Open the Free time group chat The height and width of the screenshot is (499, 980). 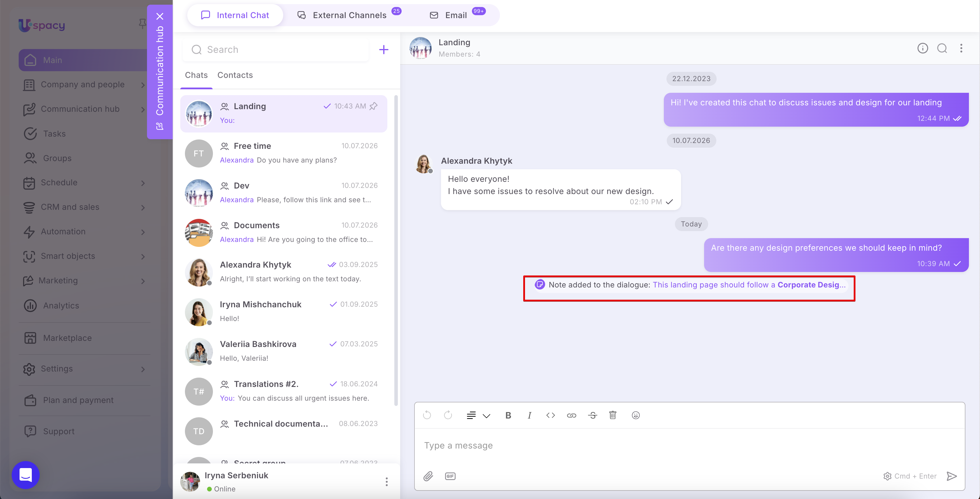(283, 153)
